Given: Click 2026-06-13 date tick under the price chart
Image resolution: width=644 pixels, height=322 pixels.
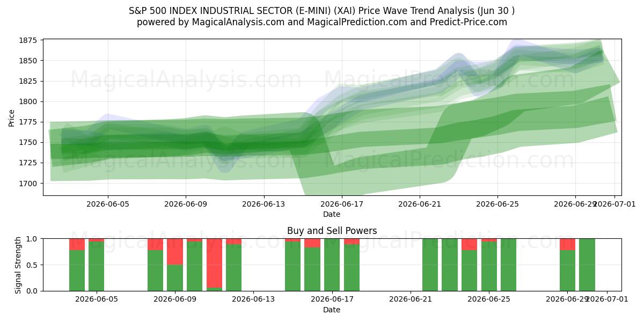Looking at the screenshot, I should (264, 204).
